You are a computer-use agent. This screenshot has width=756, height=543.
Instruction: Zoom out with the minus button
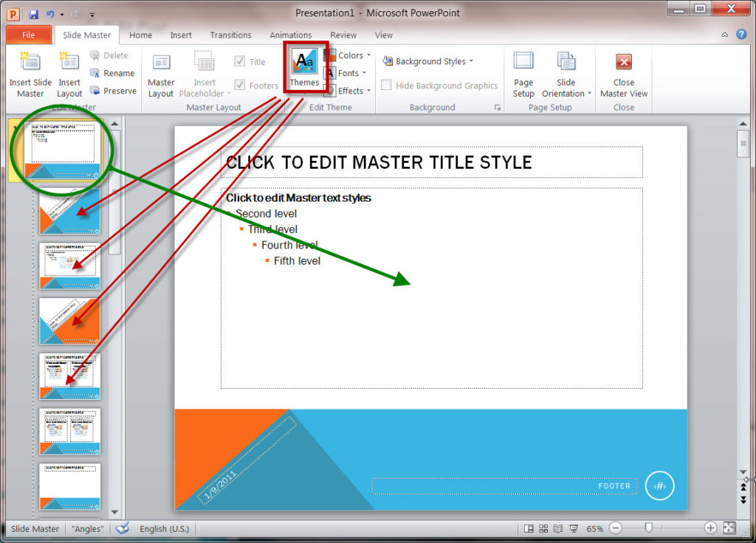click(x=615, y=528)
